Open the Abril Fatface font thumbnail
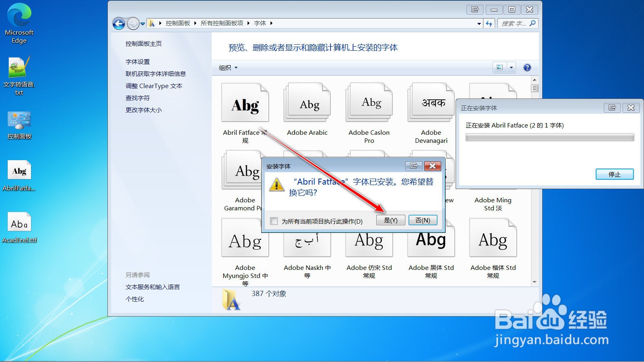Viewport: 644px width, 362px height. pyautogui.click(x=245, y=103)
